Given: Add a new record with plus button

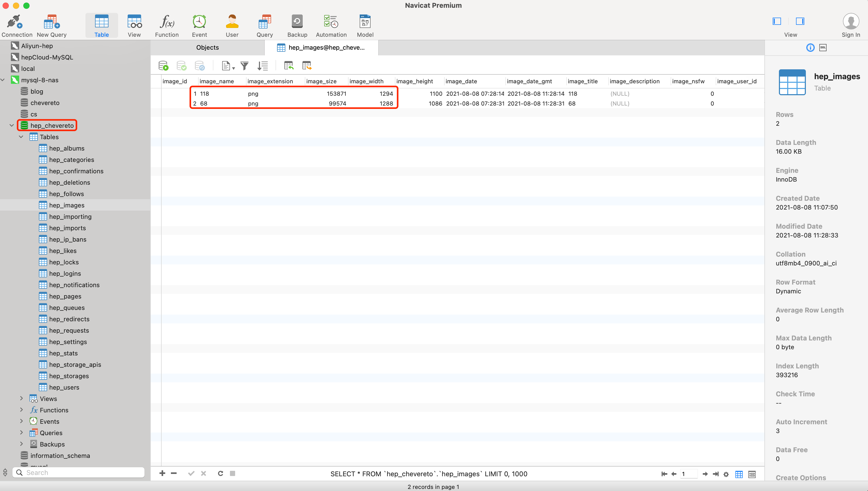Looking at the screenshot, I should [162, 473].
